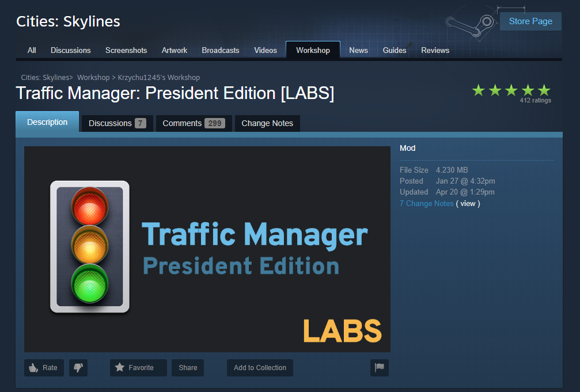Follow the Workshop breadcrumb link
Viewport: 580px width, 392px height.
pos(93,77)
